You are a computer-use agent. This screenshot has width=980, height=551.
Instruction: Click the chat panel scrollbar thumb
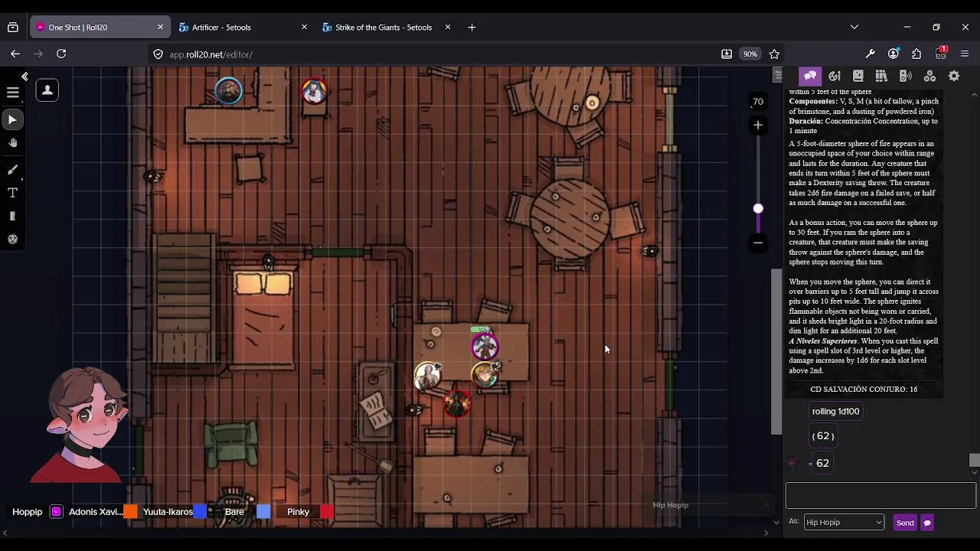(x=974, y=460)
